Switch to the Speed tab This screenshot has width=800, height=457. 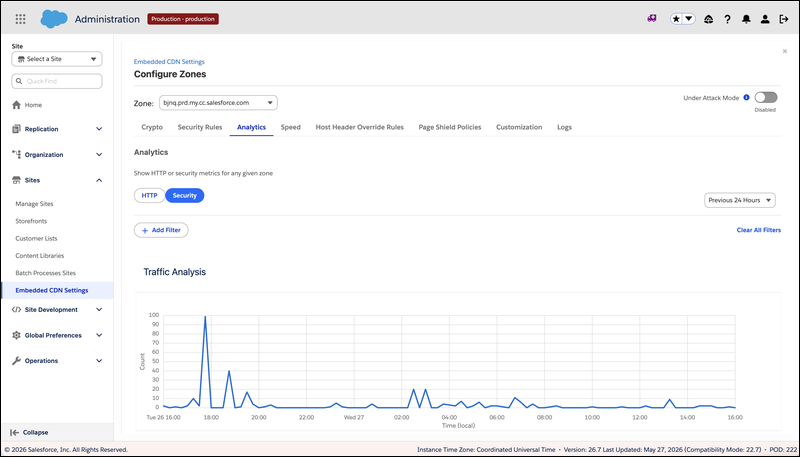pyautogui.click(x=290, y=127)
